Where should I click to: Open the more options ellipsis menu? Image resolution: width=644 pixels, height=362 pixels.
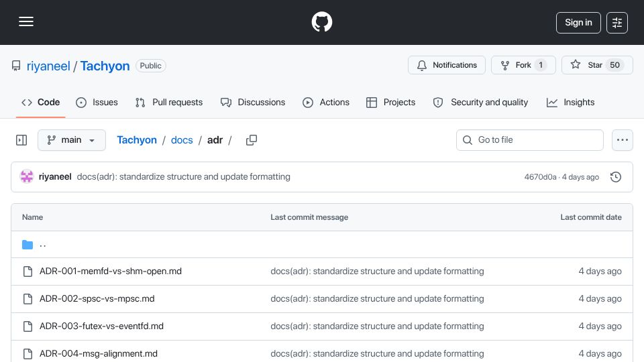623,140
